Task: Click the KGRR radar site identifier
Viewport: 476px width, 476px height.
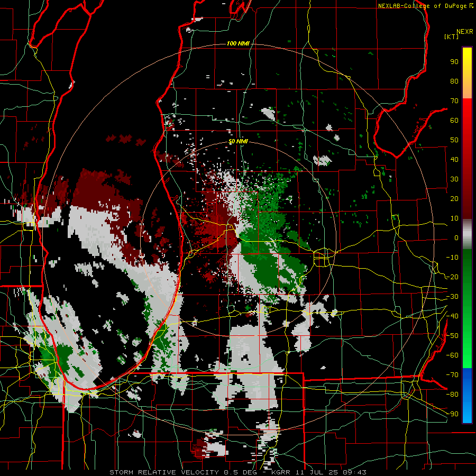Action: (280, 472)
